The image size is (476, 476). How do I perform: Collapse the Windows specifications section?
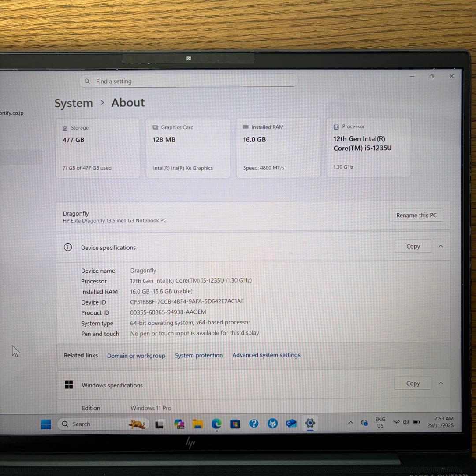click(x=440, y=383)
